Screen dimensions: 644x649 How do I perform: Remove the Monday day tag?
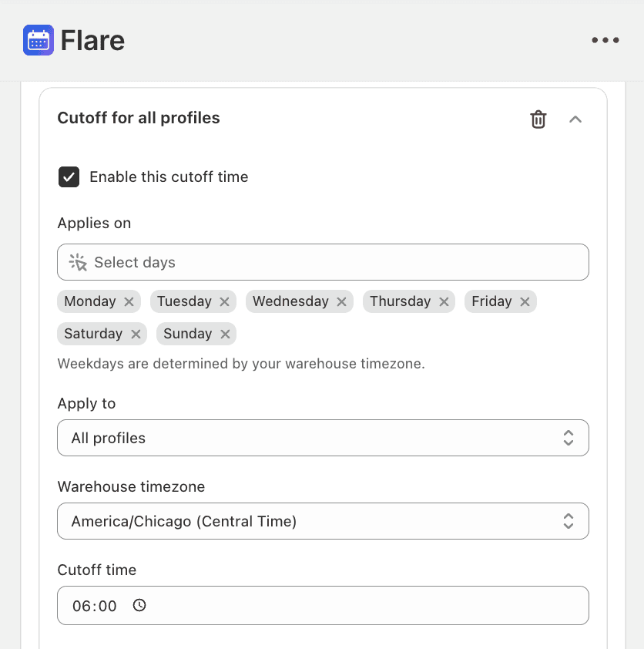(x=129, y=301)
